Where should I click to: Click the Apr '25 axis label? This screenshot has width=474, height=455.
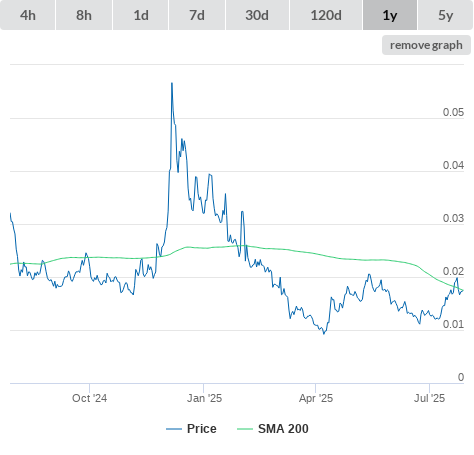click(316, 398)
